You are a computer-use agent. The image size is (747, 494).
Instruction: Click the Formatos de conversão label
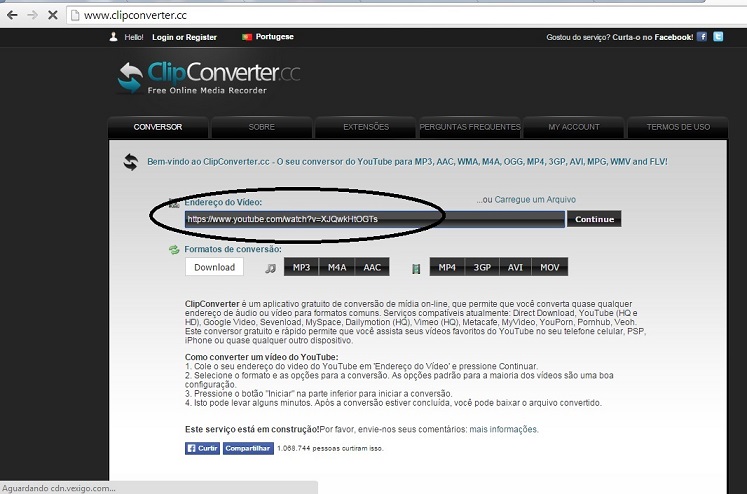(233, 249)
